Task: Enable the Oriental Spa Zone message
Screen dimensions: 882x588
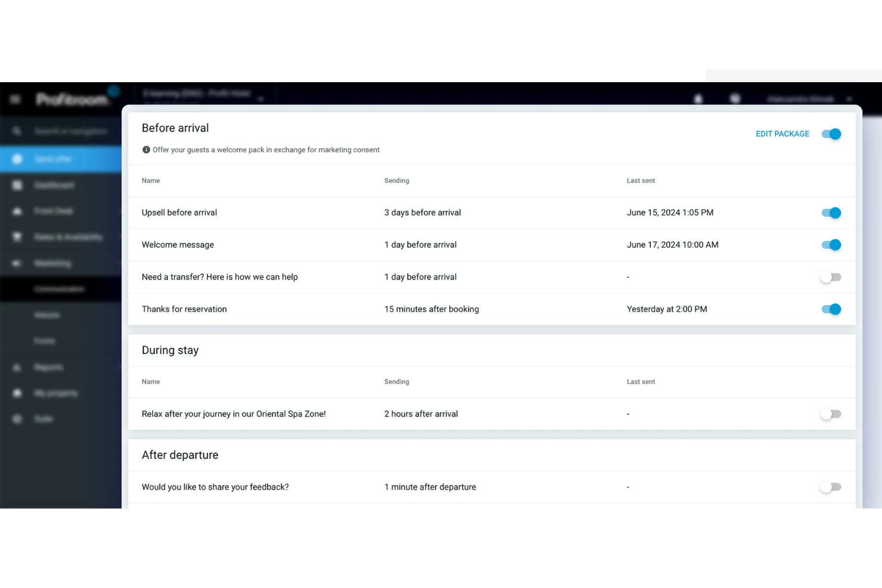Action: click(x=831, y=414)
